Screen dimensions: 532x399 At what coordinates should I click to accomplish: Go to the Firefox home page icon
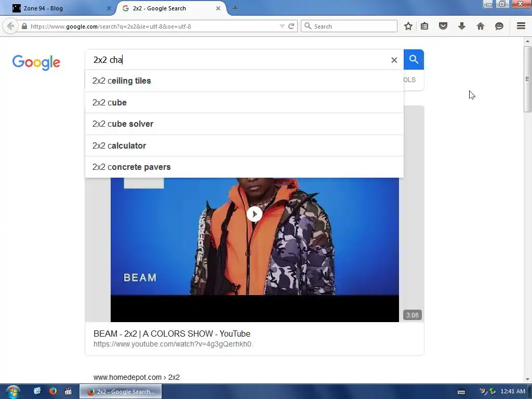pyautogui.click(x=481, y=26)
